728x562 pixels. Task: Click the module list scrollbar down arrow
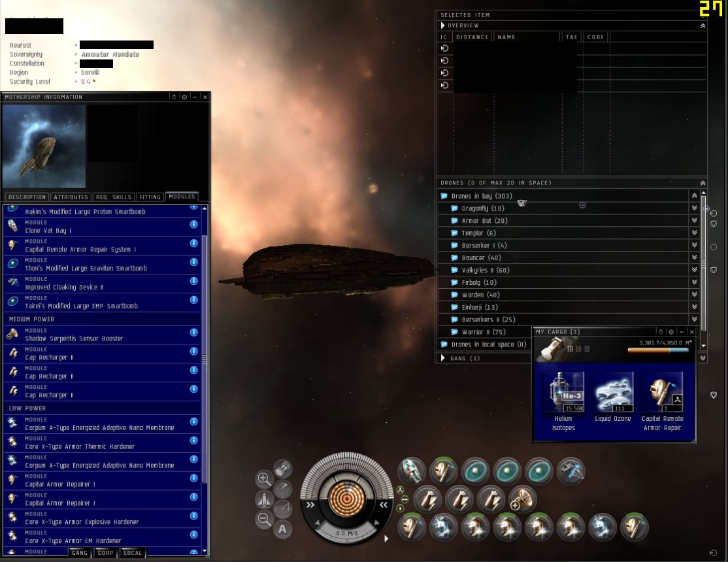[x=205, y=552]
